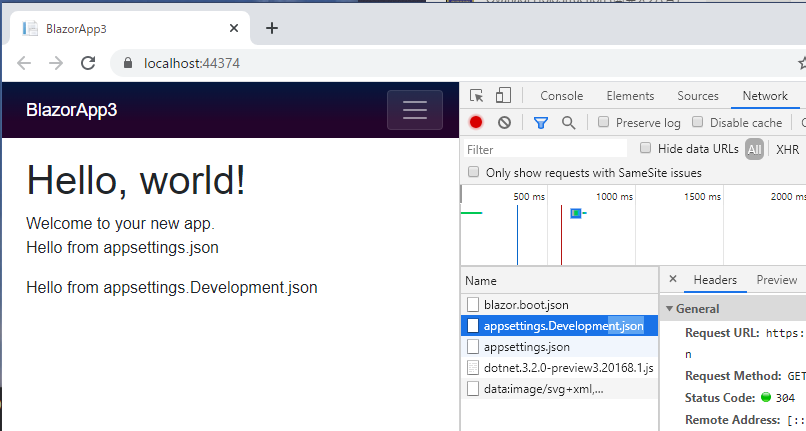Go back with the browser back arrow
The height and width of the screenshot is (431, 806).
24,63
